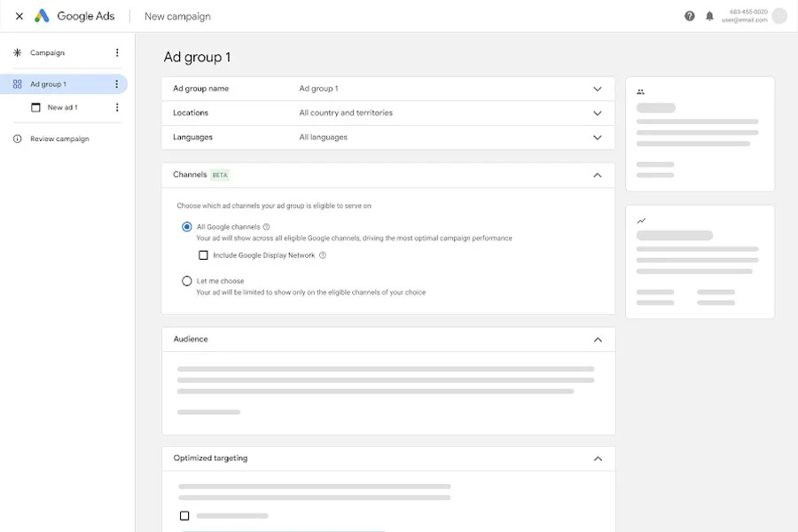Open the user account avatar
The image size is (798, 532).
(779, 16)
